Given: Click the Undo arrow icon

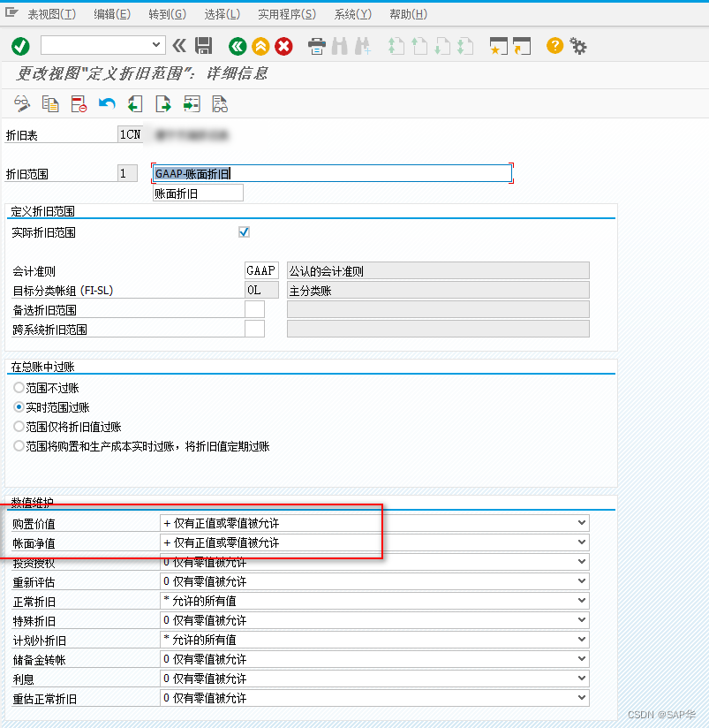Looking at the screenshot, I should pyautogui.click(x=106, y=103).
